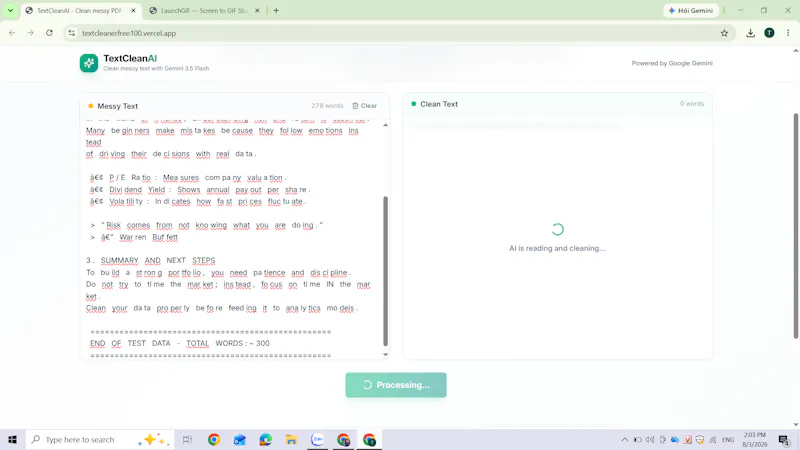Image resolution: width=800 pixels, height=450 pixels.
Task: Click the SUMMARY AND NEXT STEPS line
Action: point(151,260)
